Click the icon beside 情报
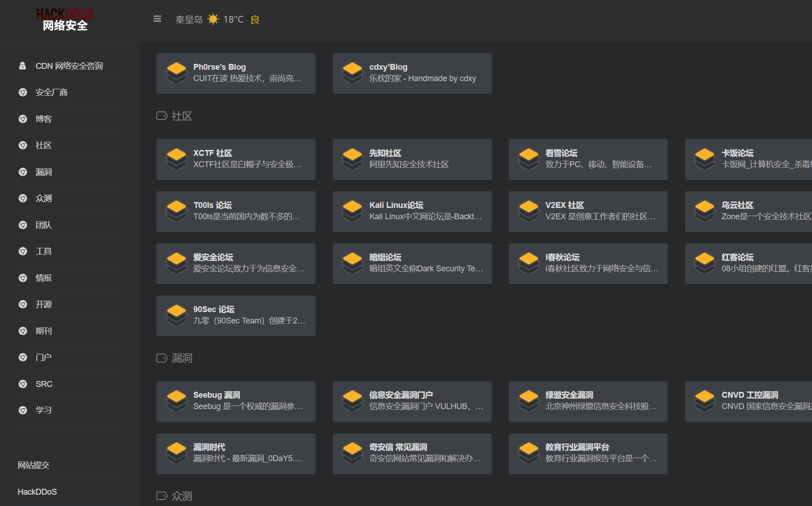Viewport: 812px width, 506px height. [23, 278]
